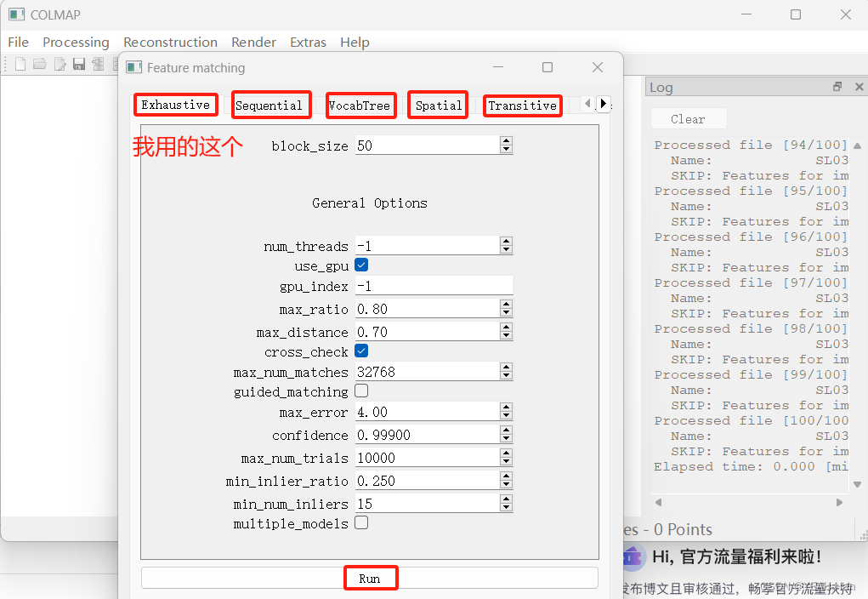Click the max_num_trials value field
Viewport: 868px width, 599px height.
pyautogui.click(x=428, y=458)
